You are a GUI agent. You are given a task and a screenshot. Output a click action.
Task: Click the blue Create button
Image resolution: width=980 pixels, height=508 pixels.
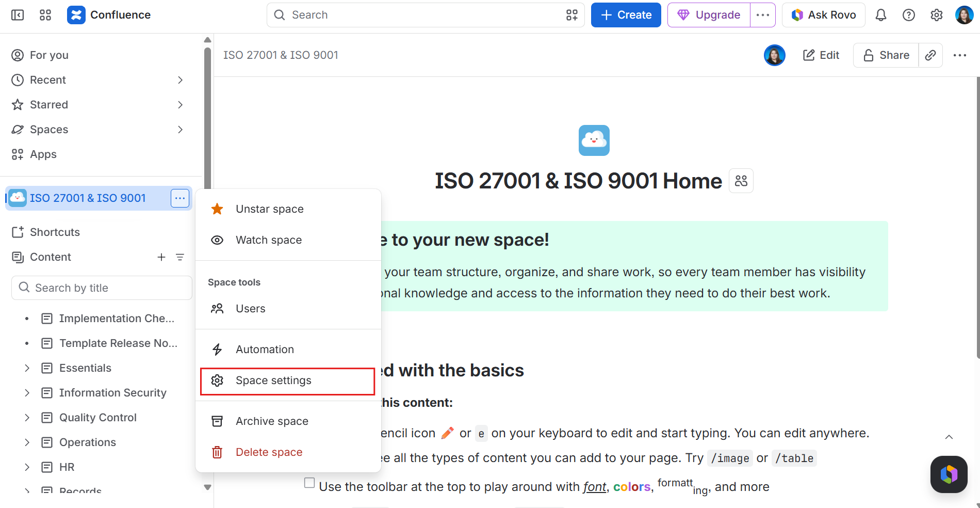(x=626, y=15)
